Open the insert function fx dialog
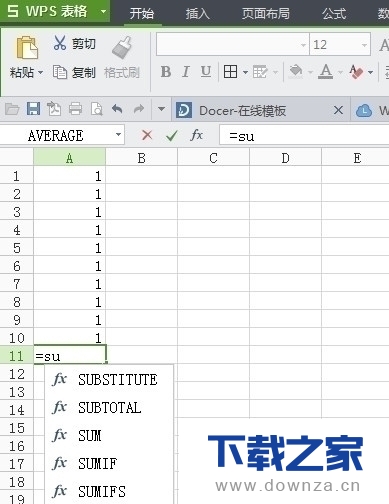The height and width of the screenshot is (504, 389). coord(197,135)
